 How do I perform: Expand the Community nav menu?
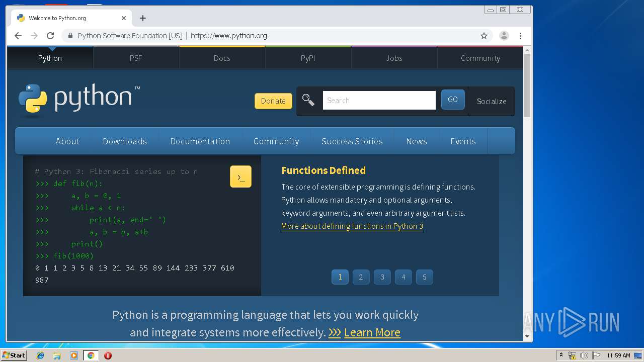click(276, 141)
